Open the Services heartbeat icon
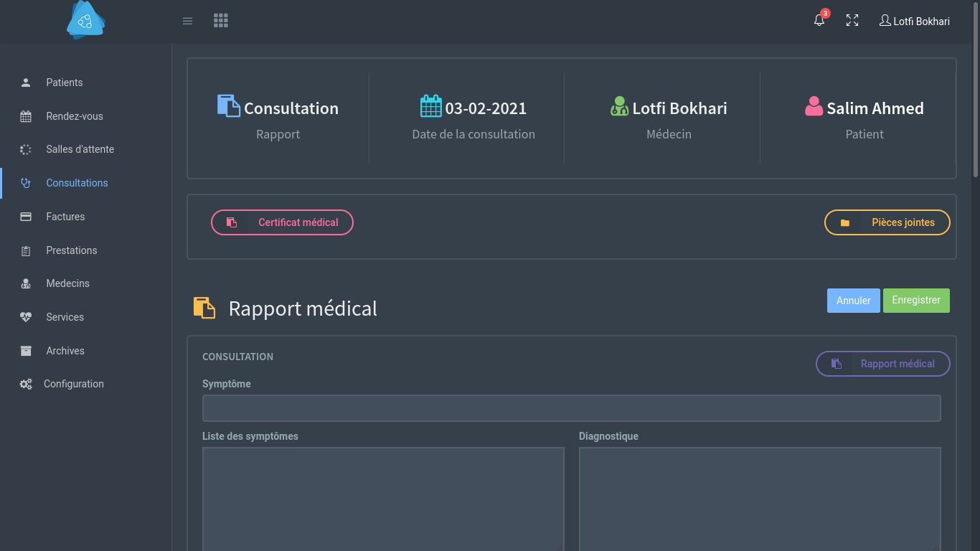 point(26,317)
